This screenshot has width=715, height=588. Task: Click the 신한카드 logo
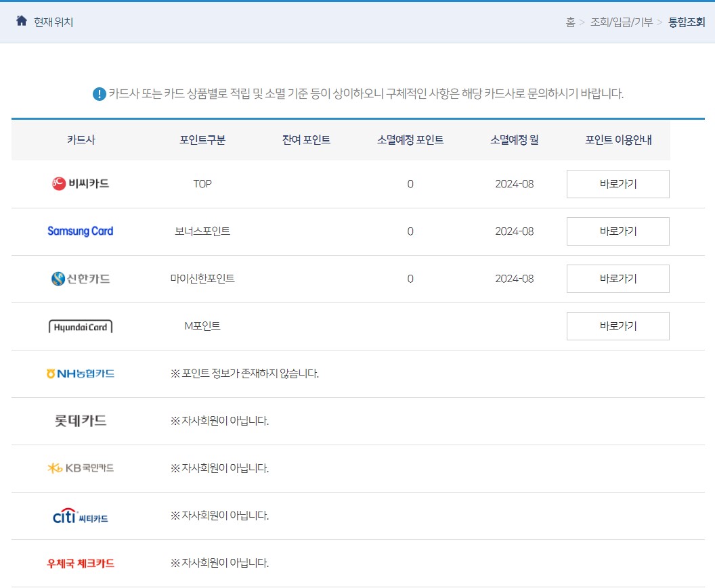(81, 278)
